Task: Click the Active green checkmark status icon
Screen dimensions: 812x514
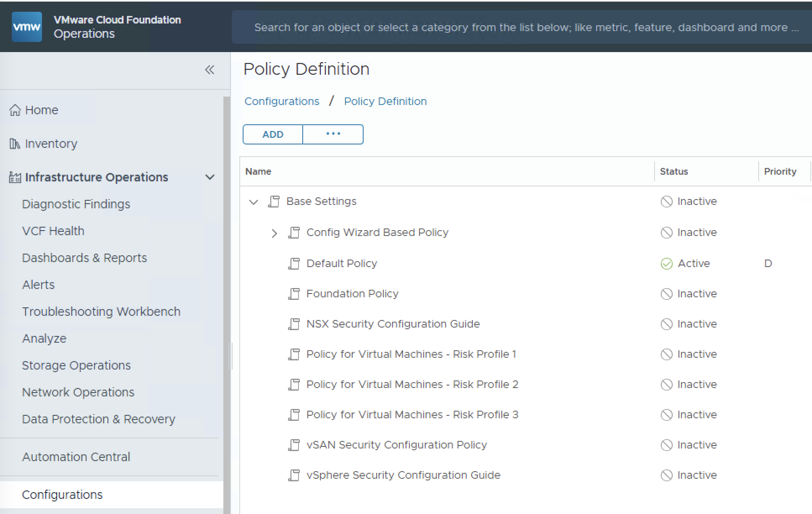Action: click(x=666, y=264)
